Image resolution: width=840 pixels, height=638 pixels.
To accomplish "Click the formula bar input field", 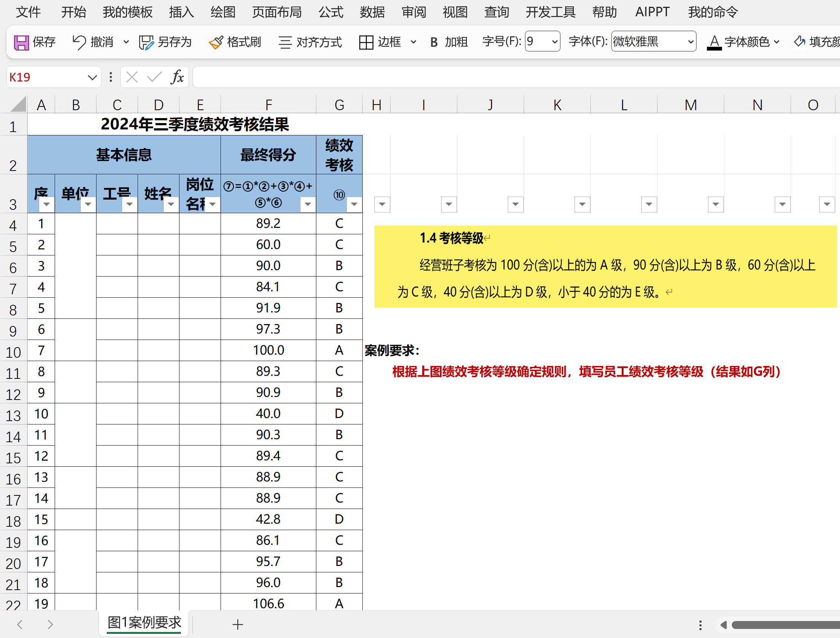I will [x=516, y=77].
